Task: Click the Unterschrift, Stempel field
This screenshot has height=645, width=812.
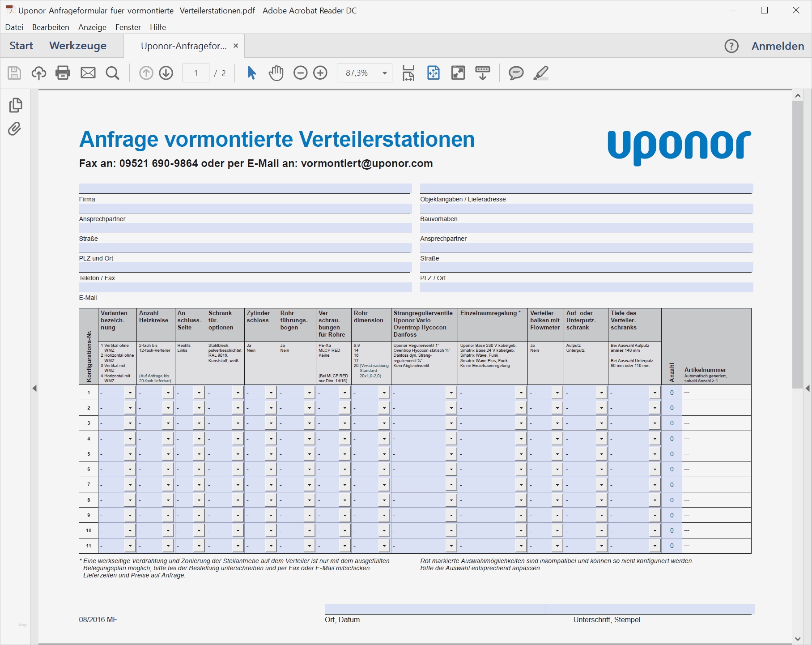Action: point(650,609)
